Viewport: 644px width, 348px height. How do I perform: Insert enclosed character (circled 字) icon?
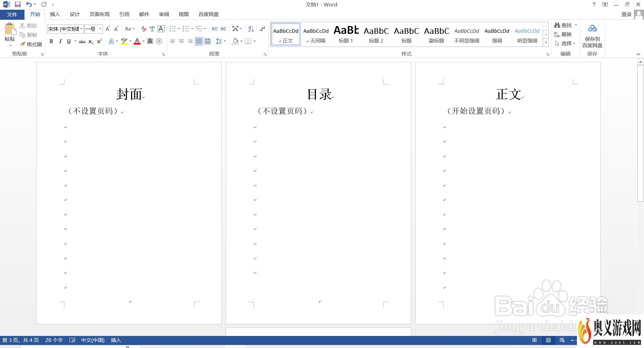tap(159, 41)
